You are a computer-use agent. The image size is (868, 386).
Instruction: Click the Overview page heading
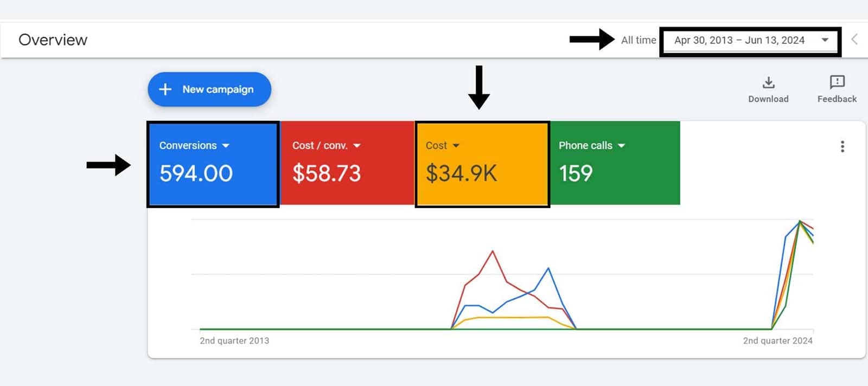click(53, 40)
